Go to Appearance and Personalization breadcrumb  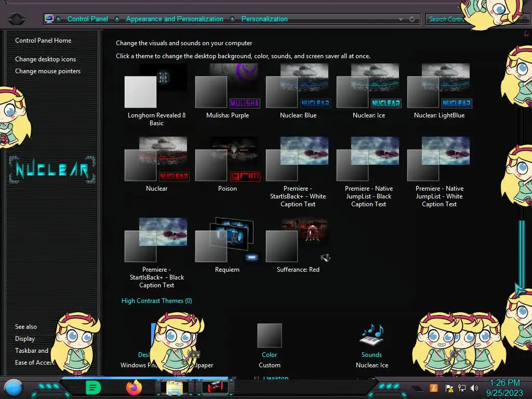pos(175,19)
